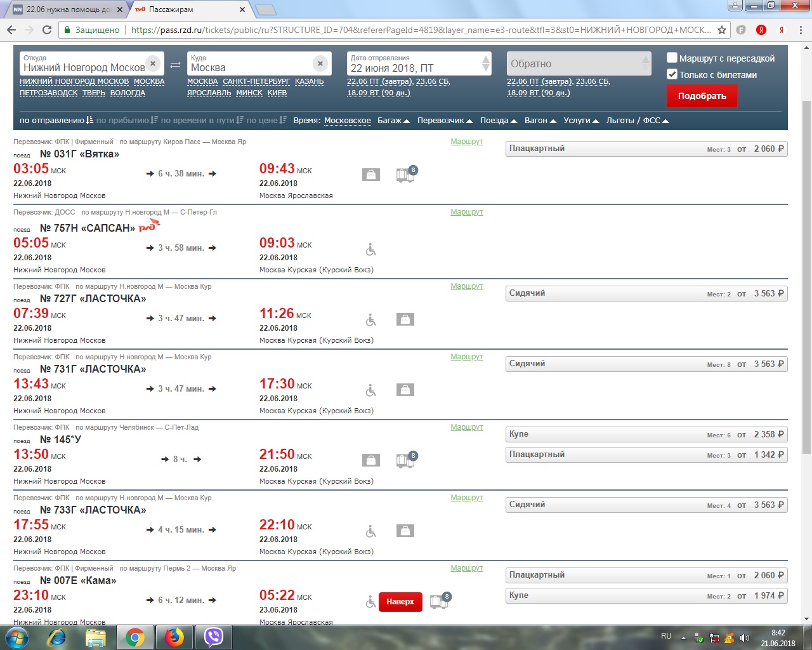The height and width of the screenshot is (650, 812).
Task: Open the Московское time zone selector
Action: pyautogui.click(x=348, y=121)
